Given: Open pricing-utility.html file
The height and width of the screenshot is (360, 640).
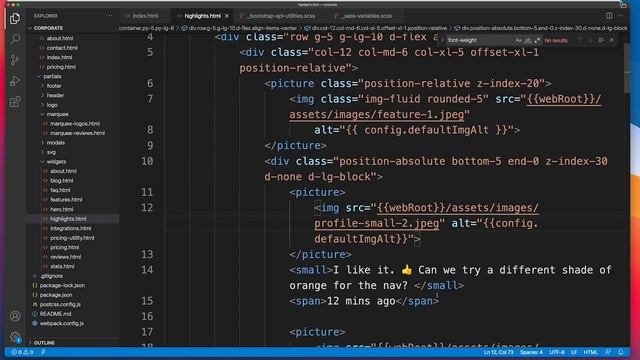Looking at the screenshot, I should click(72, 238).
